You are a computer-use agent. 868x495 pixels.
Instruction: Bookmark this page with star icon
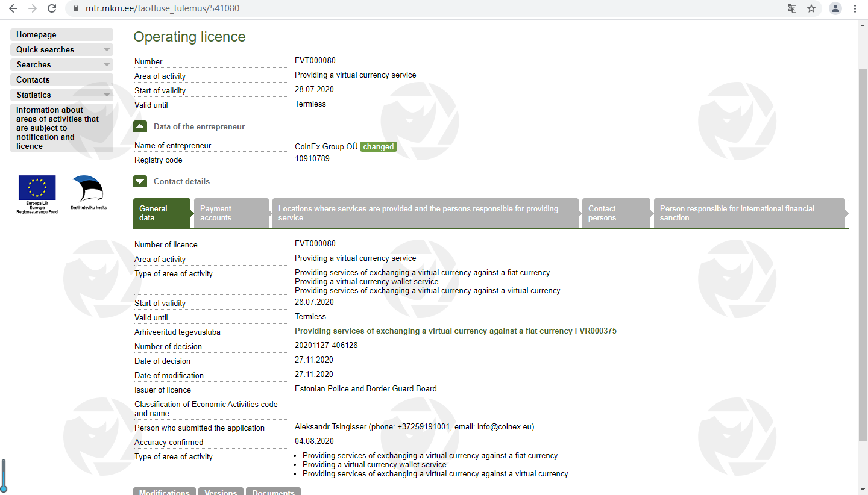[811, 8]
